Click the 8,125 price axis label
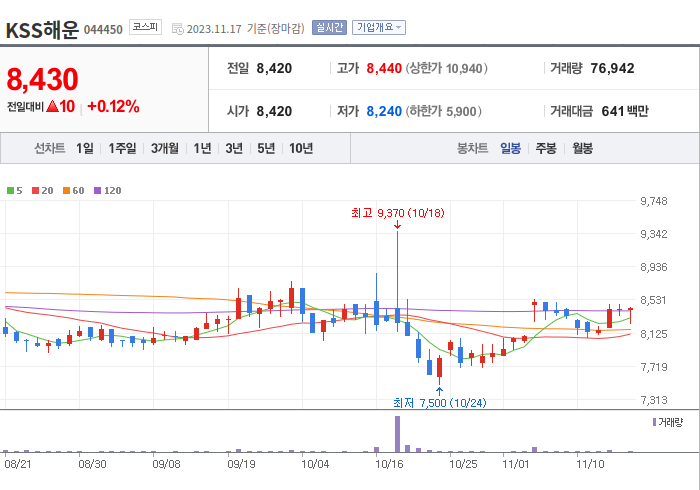Screen dimensions: 700x490 [x=654, y=334]
